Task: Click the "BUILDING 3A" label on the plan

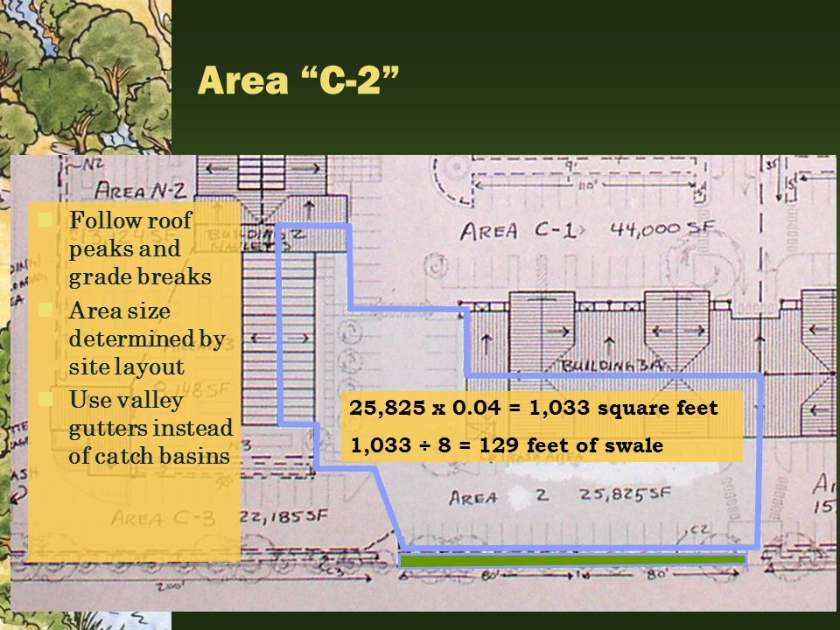Action: pos(612,366)
